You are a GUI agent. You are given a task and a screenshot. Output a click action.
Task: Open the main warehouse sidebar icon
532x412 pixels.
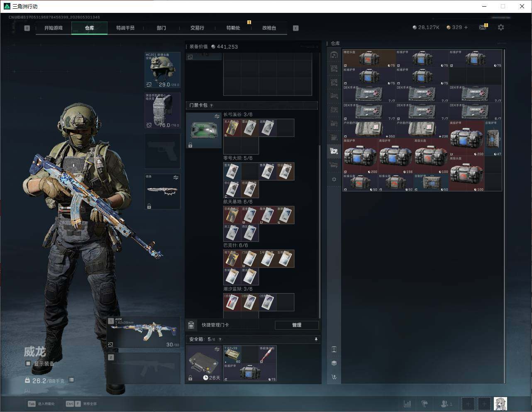334,55
